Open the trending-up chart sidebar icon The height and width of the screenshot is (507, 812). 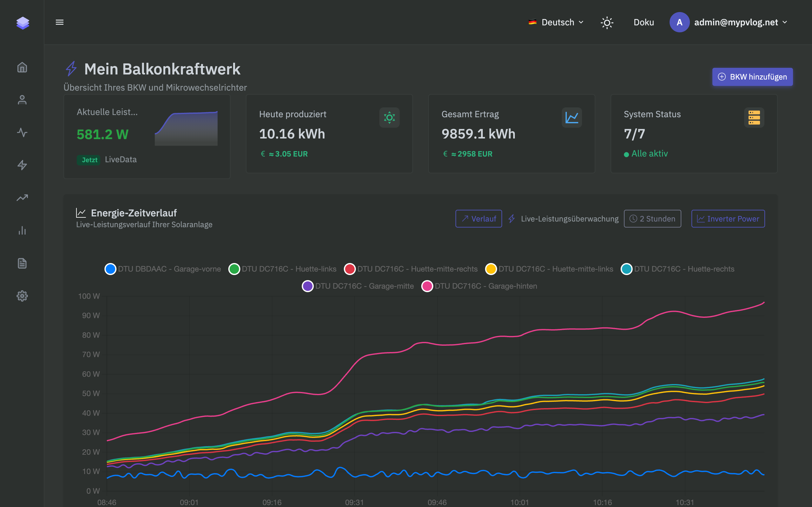coord(22,198)
